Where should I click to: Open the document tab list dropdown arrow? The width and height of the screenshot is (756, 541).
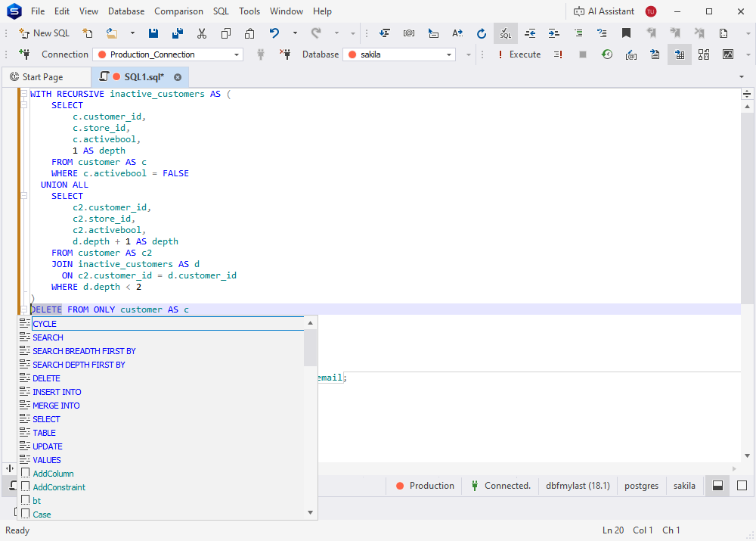tap(741, 77)
